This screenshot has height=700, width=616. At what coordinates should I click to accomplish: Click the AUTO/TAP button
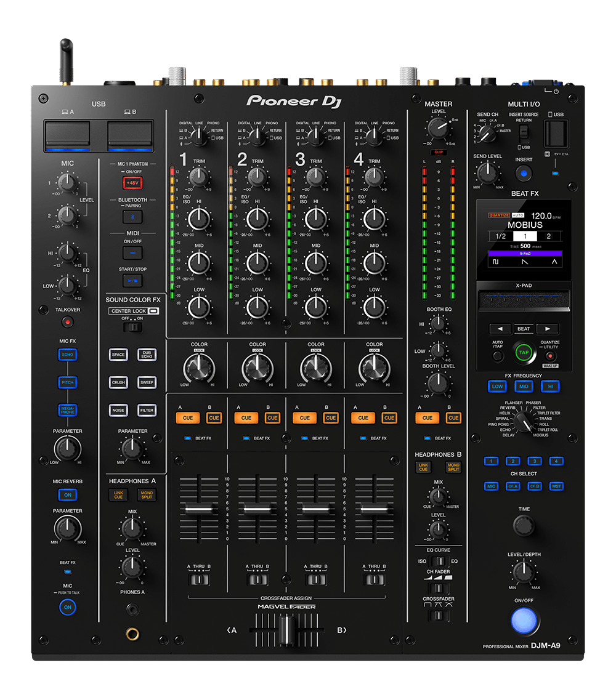[498, 356]
